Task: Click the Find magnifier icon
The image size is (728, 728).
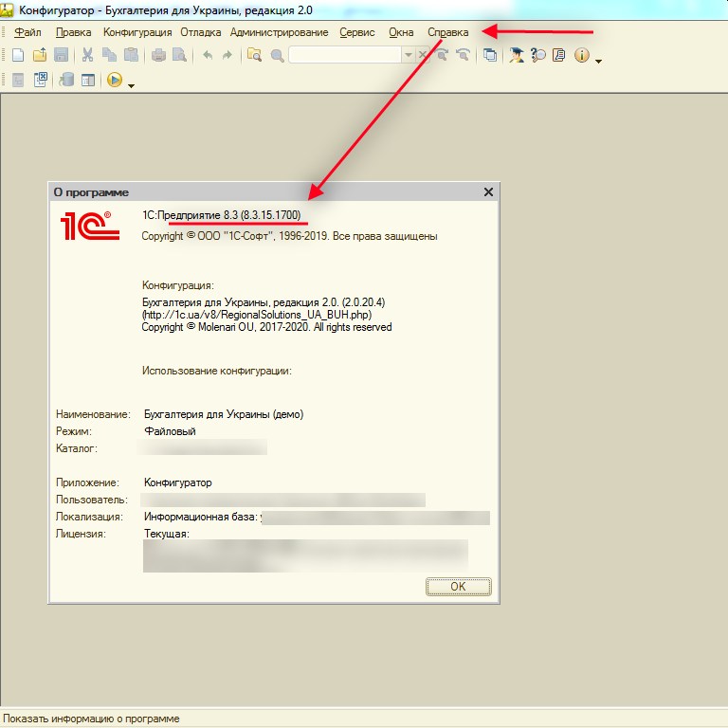Action: [277, 56]
